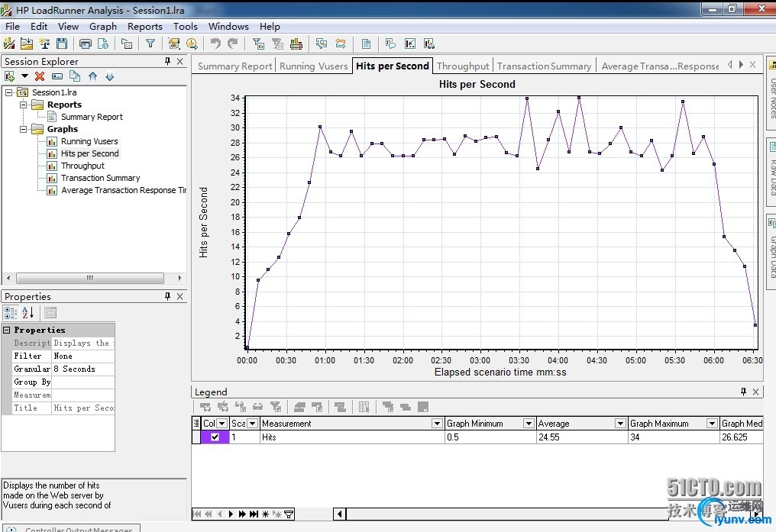Delete item using red X in Session Explorer
Screen dimensions: 776x532
coord(40,76)
